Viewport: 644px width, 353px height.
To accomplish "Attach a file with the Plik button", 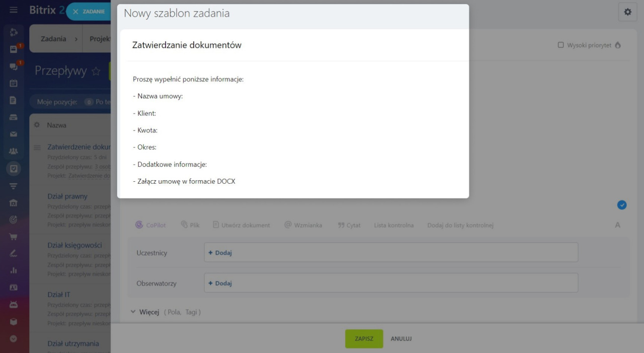I will 190,225.
